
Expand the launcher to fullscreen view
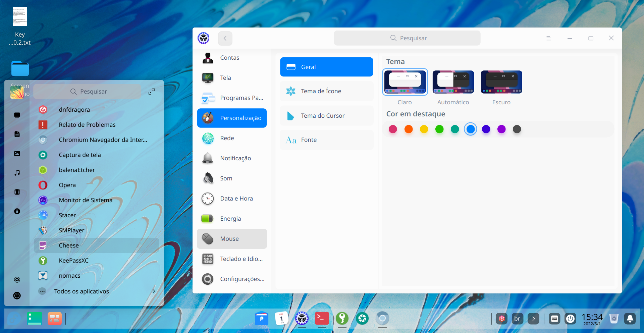pos(152,91)
